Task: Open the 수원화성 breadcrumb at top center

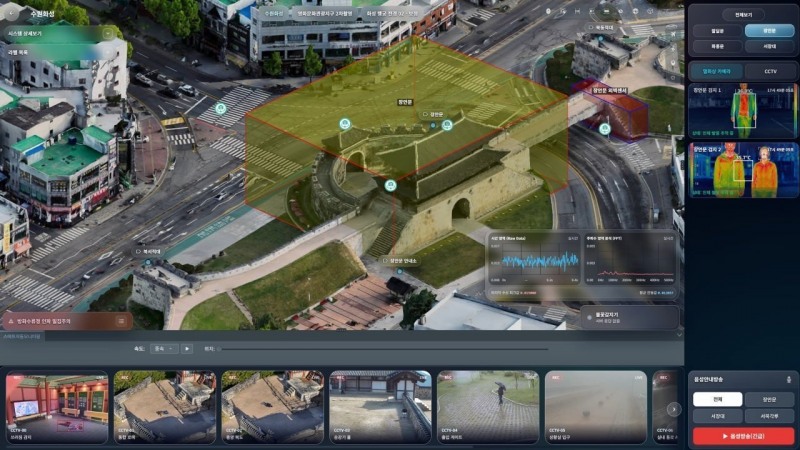Action: pos(273,14)
